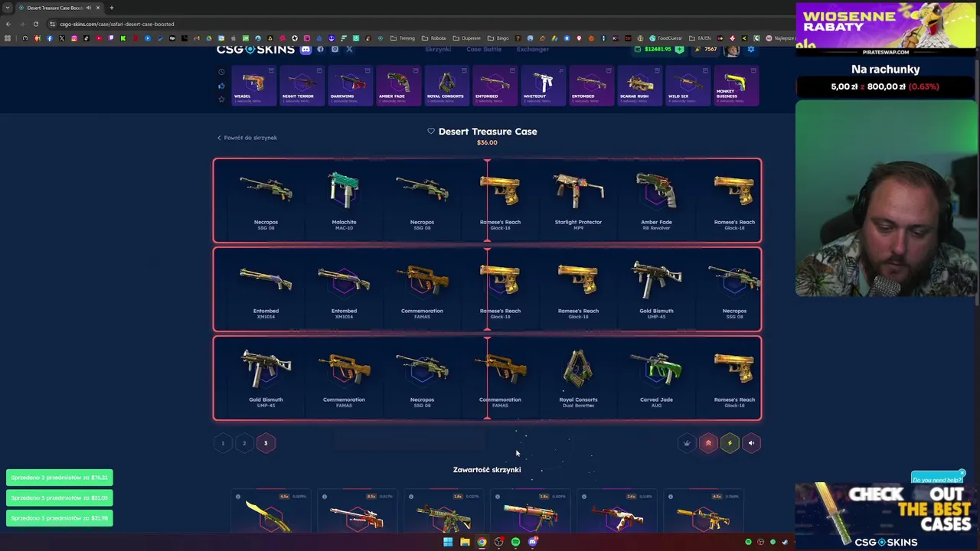Open the Case Battle menu item
Image resolution: width=980 pixels, height=551 pixels.
click(484, 49)
